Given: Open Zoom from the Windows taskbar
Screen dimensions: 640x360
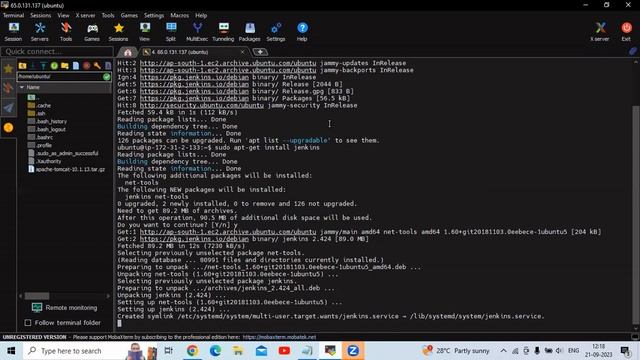Looking at the screenshot, I should 353,351.
